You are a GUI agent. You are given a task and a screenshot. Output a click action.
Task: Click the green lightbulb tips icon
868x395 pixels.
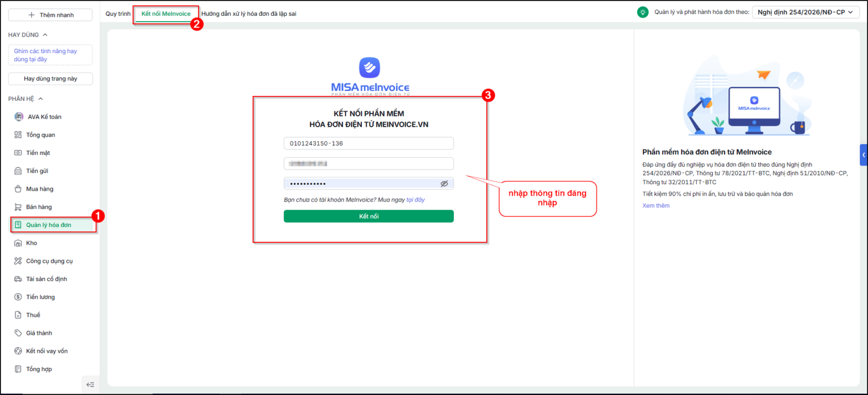click(x=643, y=12)
